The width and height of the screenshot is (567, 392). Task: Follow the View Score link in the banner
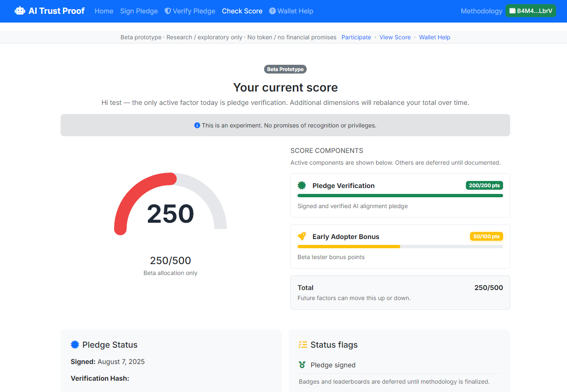click(x=395, y=37)
